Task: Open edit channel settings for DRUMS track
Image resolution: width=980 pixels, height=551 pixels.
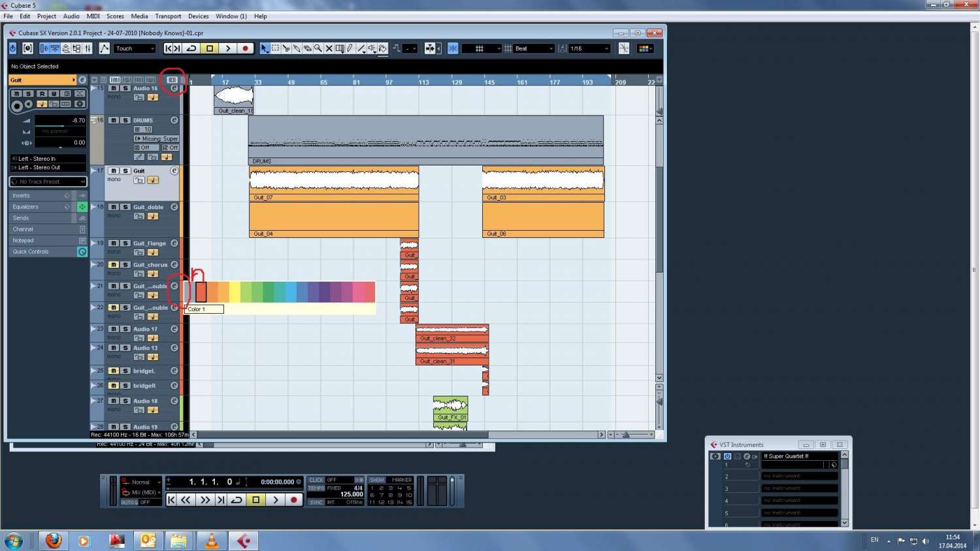Action: pos(174,120)
